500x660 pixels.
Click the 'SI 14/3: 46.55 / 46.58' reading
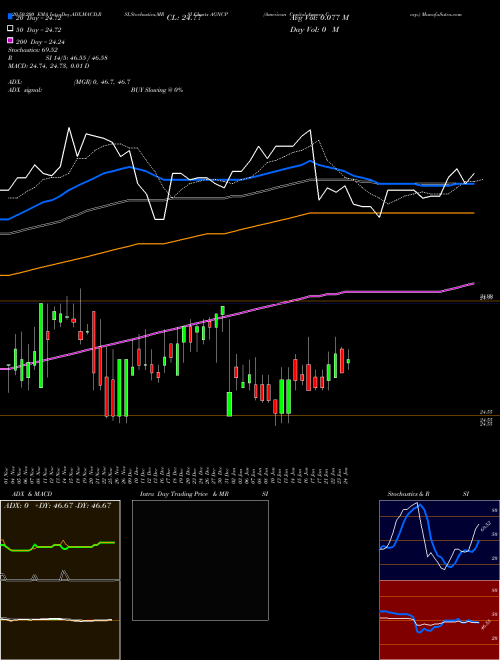pos(77,58)
